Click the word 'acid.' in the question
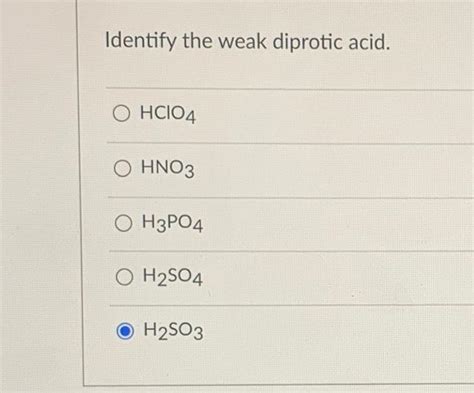474x393 pixels. (x=369, y=43)
